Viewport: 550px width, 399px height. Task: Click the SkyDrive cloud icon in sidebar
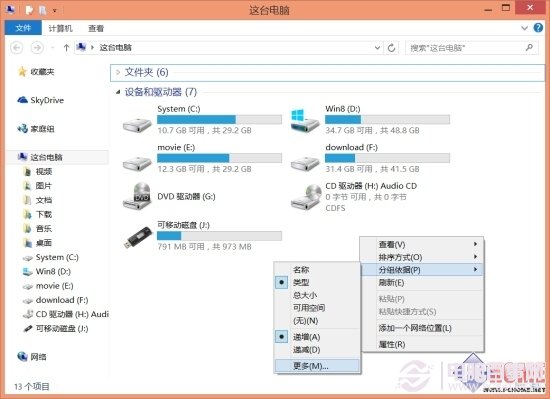(22, 100)
